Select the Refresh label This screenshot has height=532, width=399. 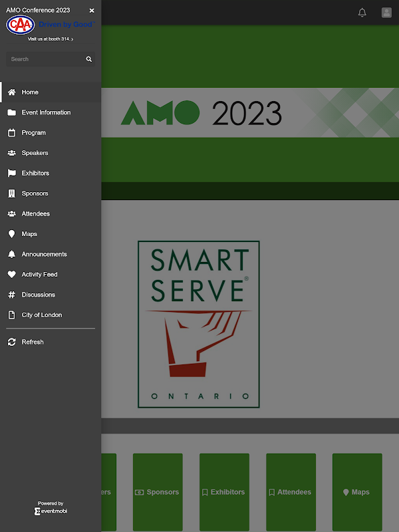click(x=33, y=342)
